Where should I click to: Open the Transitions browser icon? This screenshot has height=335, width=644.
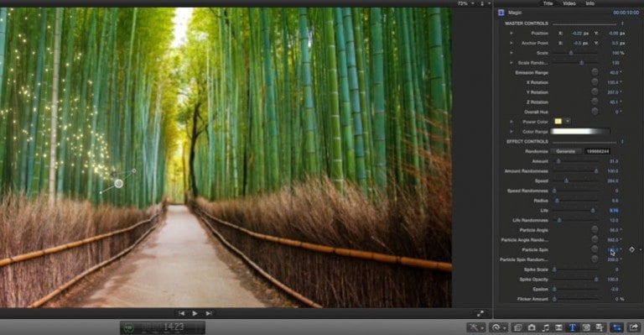click(x=558, y=327)
